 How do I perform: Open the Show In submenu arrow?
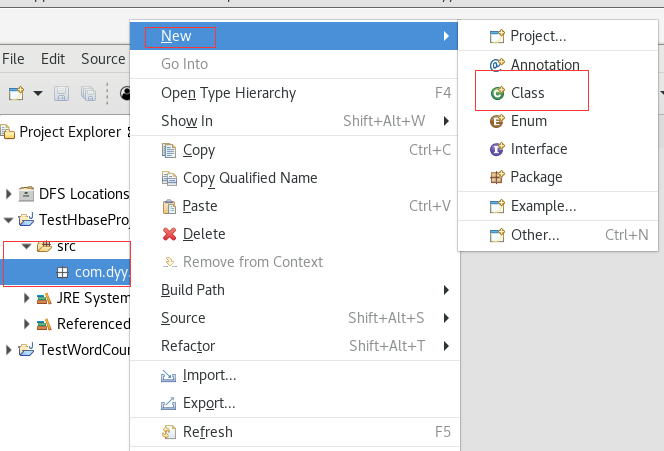pyautogui.click(x=446, y=121)
